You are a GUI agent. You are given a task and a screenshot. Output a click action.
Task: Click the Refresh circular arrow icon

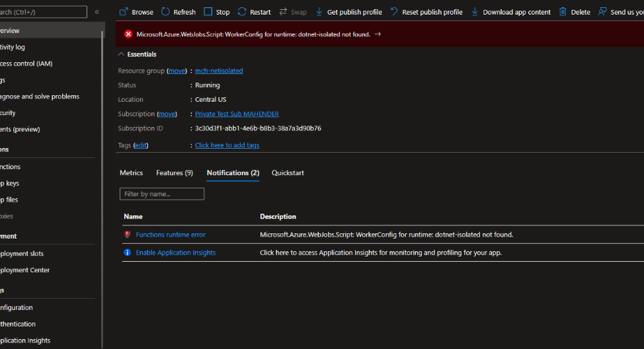[x=165, y=11]
